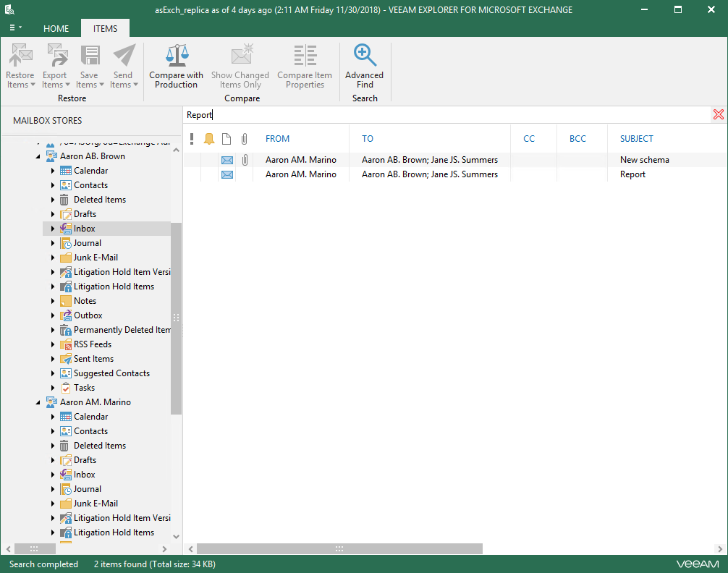The image size is (728, 573).
Task: Click Show Changed Items Only icon
Action: click(242, 54)
